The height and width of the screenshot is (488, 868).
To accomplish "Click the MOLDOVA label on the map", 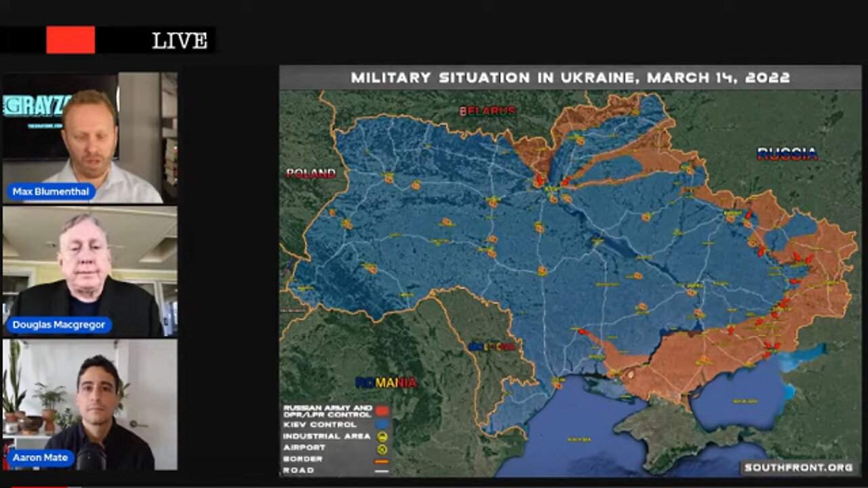I will pyautogui.click(x=491, y=347).
